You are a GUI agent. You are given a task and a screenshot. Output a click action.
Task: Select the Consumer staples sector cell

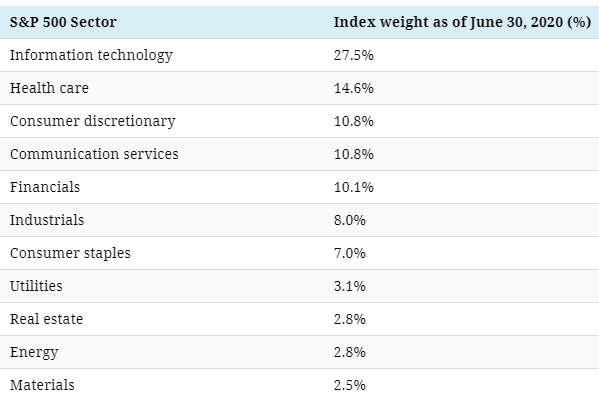70,253
